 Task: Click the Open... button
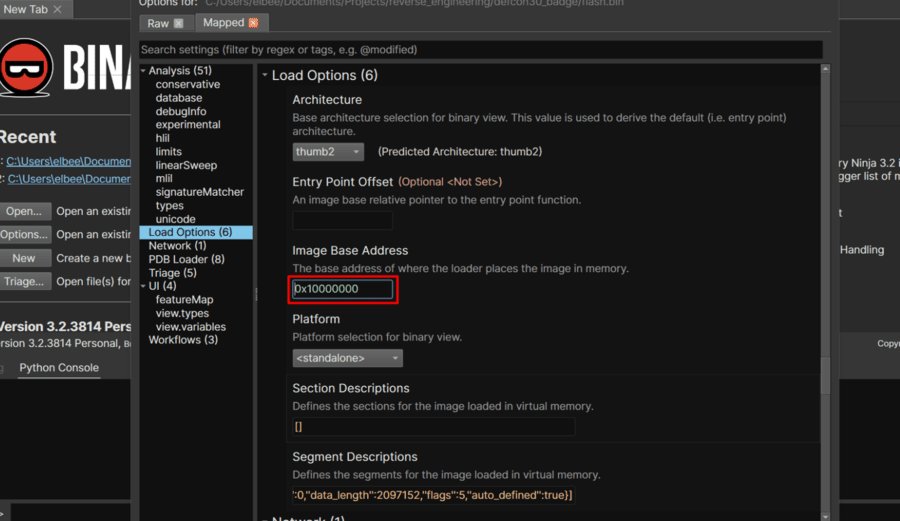(x=25, y=212)
